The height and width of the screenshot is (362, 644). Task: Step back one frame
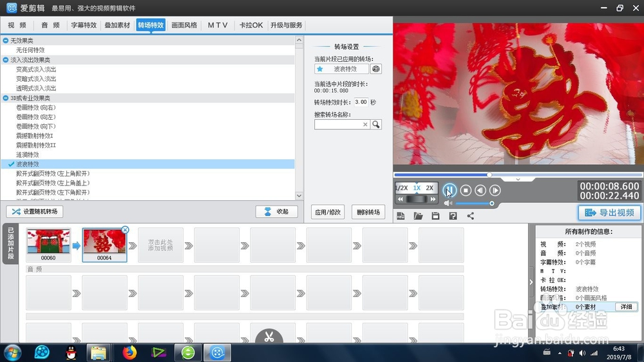480,190
